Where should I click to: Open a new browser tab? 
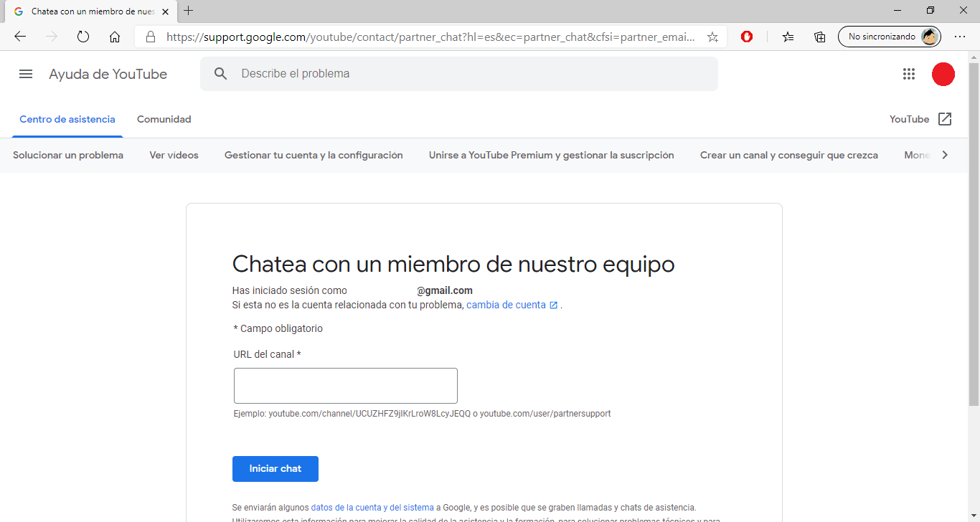tap(189, 11)
